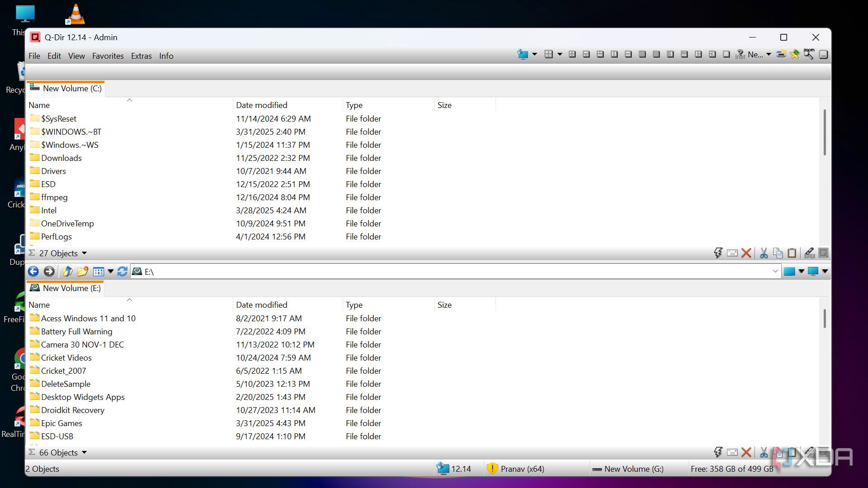The image size is (868, 488).
Task: Open dropdown arrow next to globe monitor icon
Action: click(x=534, y=54)
